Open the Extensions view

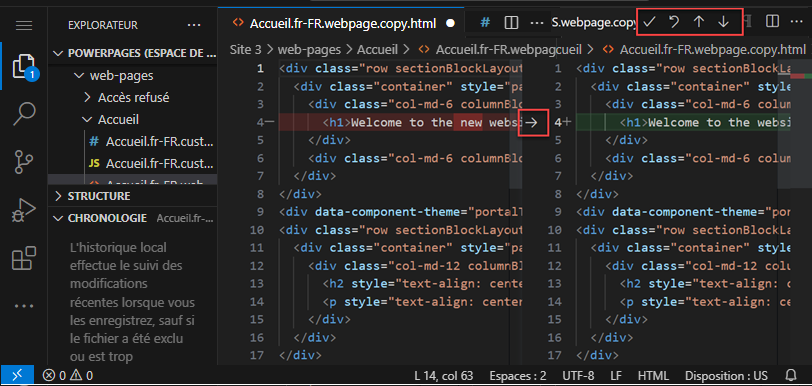point(24,258)
